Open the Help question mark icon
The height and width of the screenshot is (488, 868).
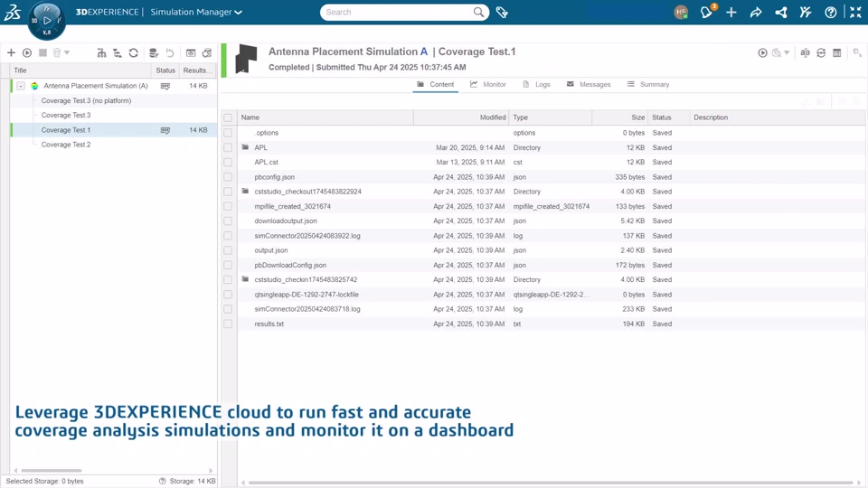[x=830, y=12]
